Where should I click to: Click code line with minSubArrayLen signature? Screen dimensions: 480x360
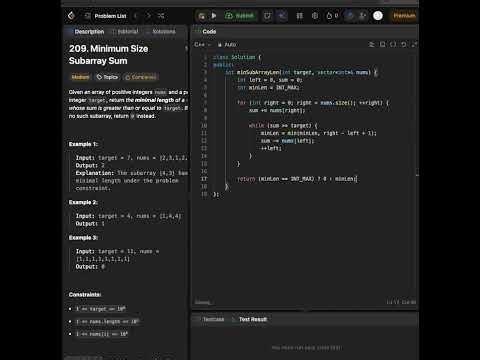coord(301,72)
